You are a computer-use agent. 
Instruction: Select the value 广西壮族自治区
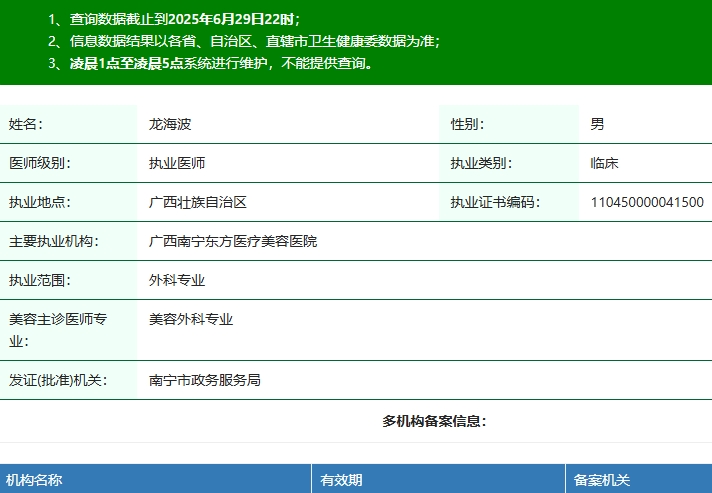coord(198,202)
